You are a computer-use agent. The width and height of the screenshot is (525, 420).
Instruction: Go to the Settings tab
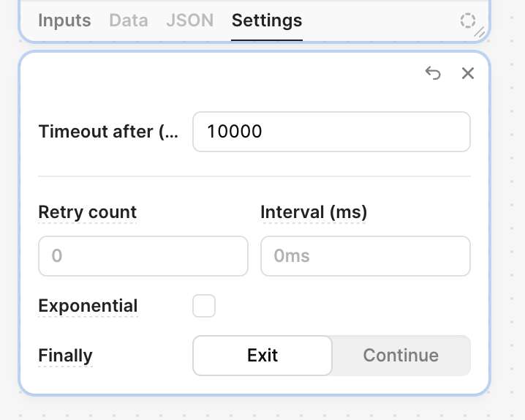click(267, 20)
